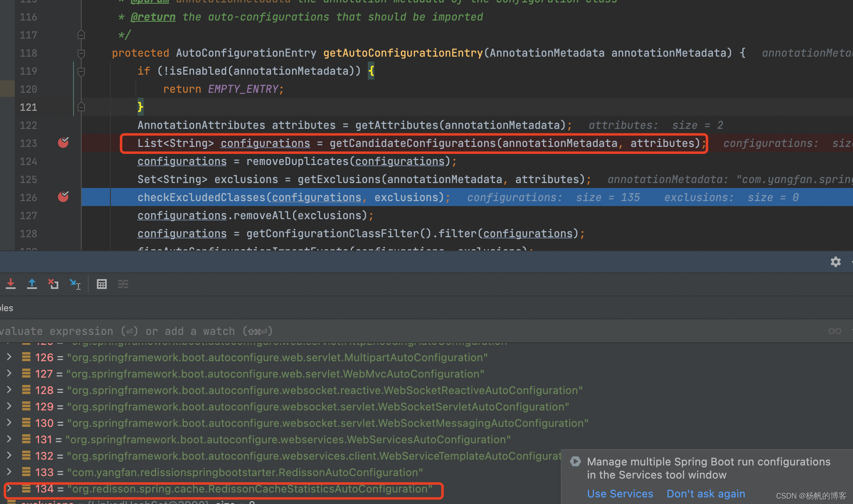This screenshot has width=853, height=504.
Task: Click the Use Services link
Action: tap(620, 494)
